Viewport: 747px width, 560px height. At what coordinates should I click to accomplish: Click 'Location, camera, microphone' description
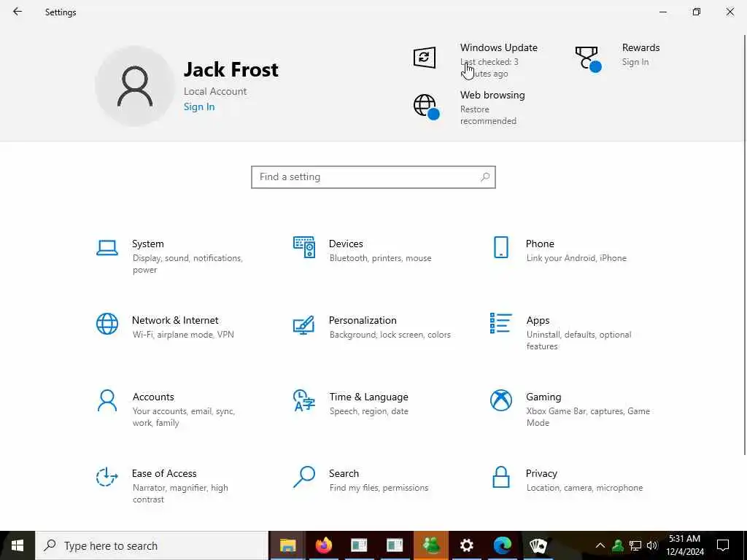(584, 488)
